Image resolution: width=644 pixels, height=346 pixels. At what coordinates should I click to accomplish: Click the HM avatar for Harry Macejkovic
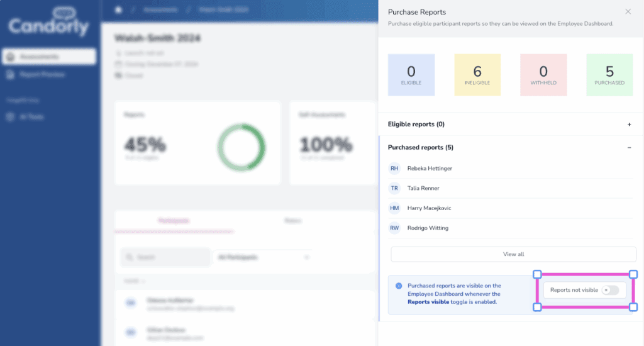pos(394,208)
